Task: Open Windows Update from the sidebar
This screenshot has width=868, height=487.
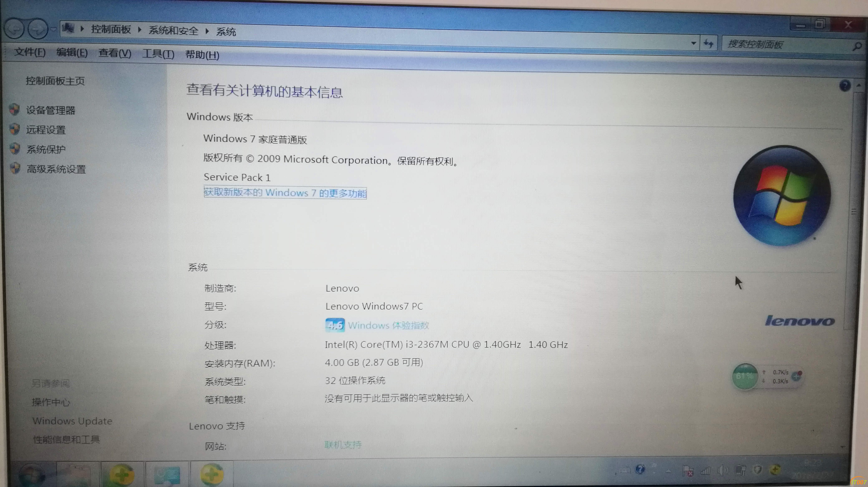Action: [72, 421]
